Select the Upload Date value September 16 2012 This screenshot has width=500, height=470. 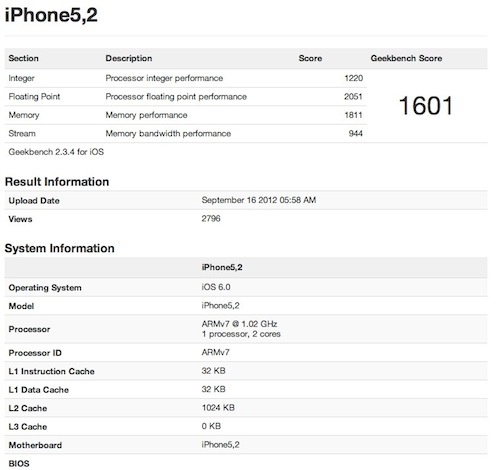click(x=259, y=200)
